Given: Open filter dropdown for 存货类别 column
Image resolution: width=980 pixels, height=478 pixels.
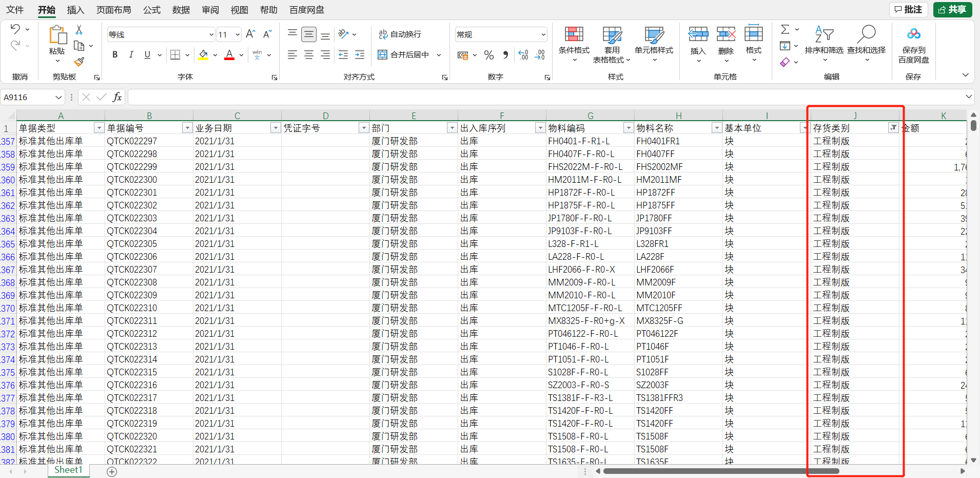Looking at the screenshot, I should tap(893, 128).
